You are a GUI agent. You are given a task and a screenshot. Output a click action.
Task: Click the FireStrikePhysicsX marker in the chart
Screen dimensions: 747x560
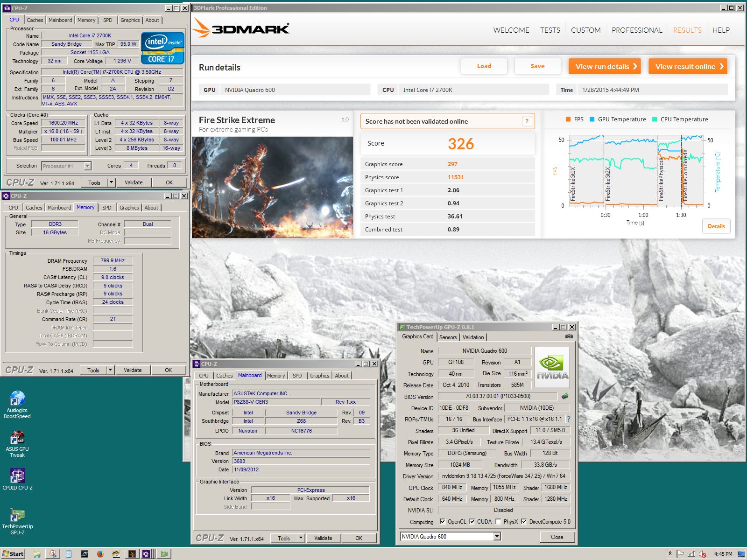(661, 178)
